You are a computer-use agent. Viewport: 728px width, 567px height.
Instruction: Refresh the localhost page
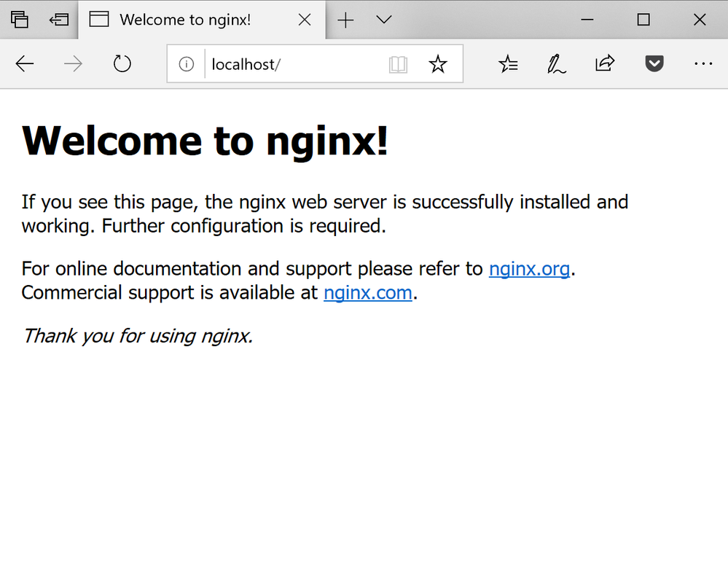tap(122, 63)
